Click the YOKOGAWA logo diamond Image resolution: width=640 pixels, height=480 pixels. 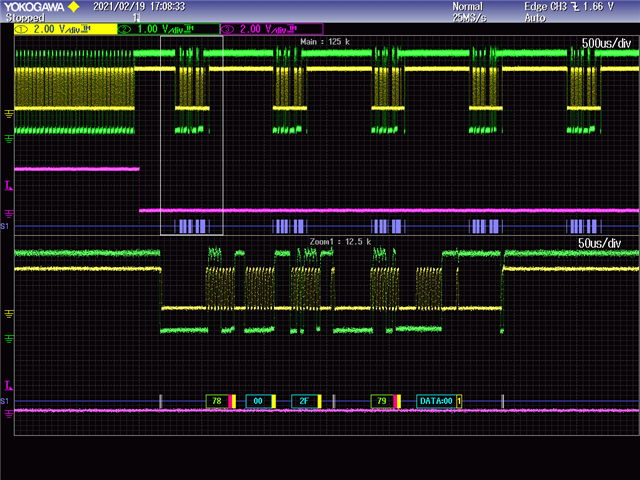pyautogui.click(x=73, y=7)
